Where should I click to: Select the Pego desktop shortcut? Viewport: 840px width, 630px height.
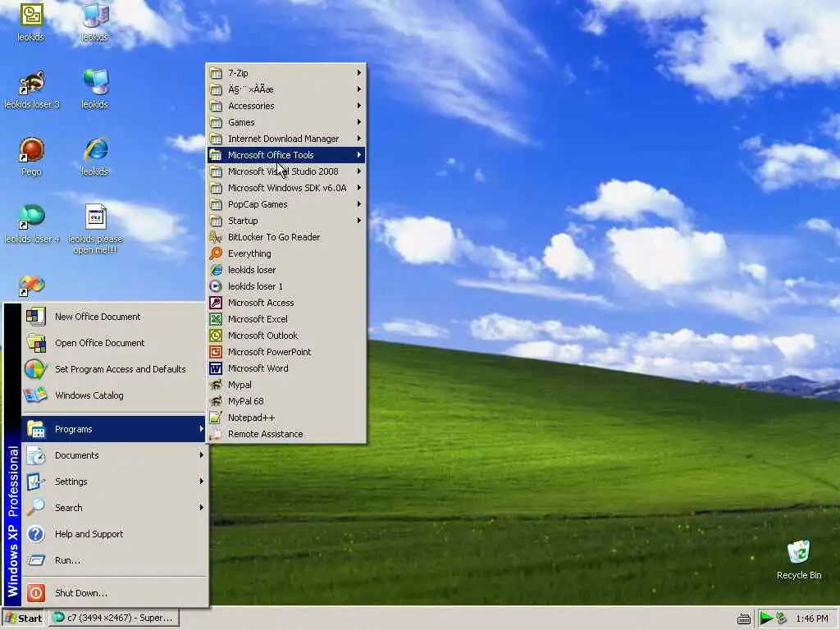(x=31, y=157)
